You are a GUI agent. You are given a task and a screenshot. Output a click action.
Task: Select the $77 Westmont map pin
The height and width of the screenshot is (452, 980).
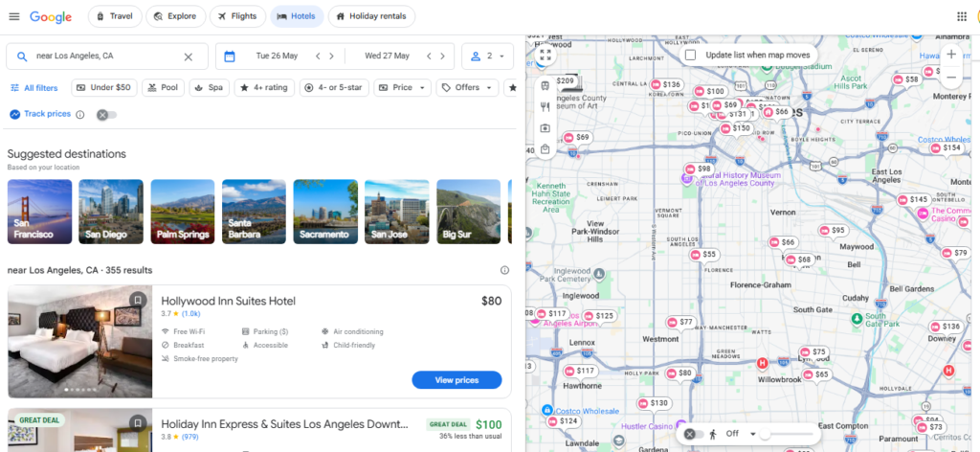[680, 322]
